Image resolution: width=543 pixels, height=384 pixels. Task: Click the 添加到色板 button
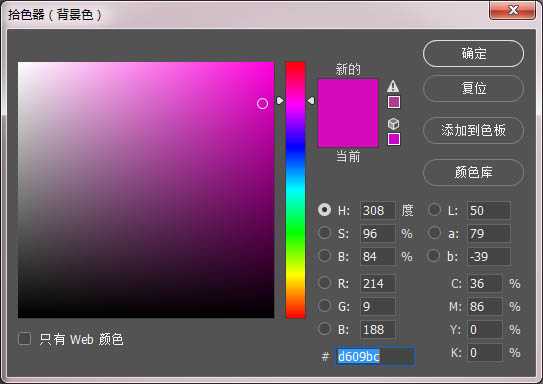pos(473,130)
